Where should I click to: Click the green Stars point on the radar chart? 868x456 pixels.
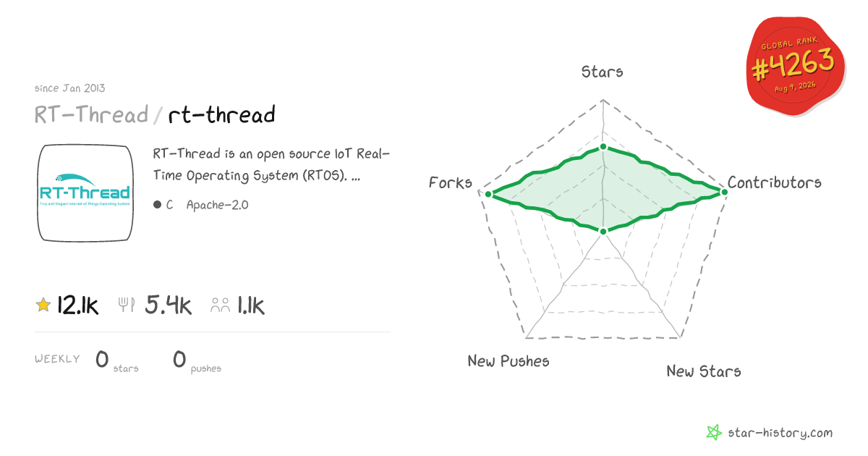click(x=603, y=148)
